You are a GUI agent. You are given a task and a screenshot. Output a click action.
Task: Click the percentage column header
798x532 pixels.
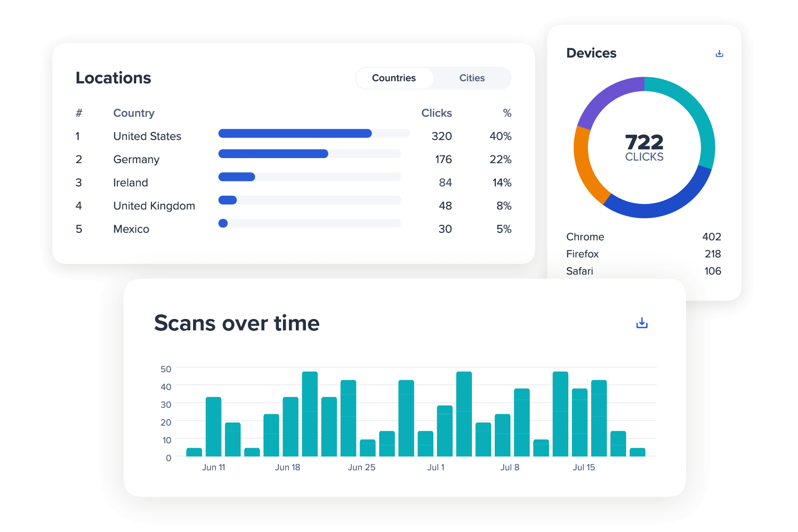point(506,113)
